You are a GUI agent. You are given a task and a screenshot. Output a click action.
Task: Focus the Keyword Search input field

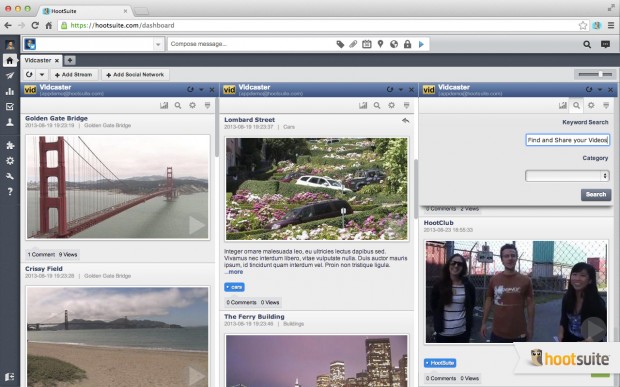(568, 140)
